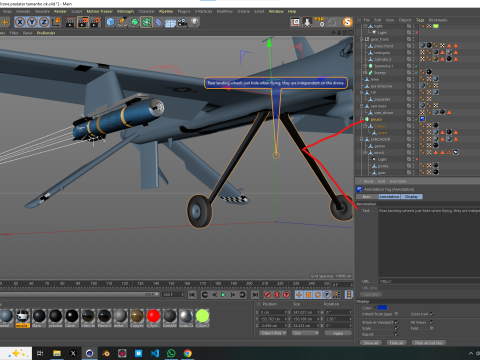Click the green subdivision generator icon
Image resolution: width=480 pixels, height=360 pixels.
[134, 22]
